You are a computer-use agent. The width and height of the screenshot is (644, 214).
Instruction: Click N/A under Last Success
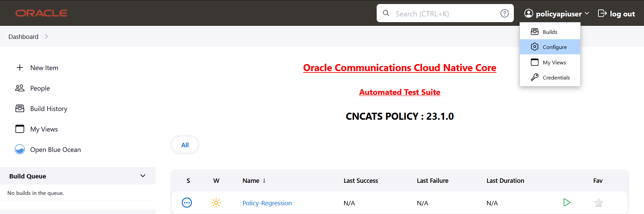349,203
